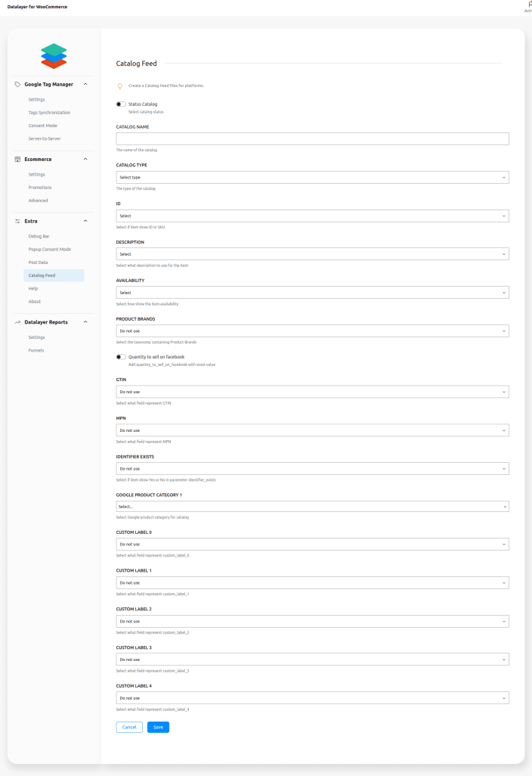Viewport: 532px width, 776px height.
Task: Click the Datalayer Reports trend-line icon
Action: 18,322
